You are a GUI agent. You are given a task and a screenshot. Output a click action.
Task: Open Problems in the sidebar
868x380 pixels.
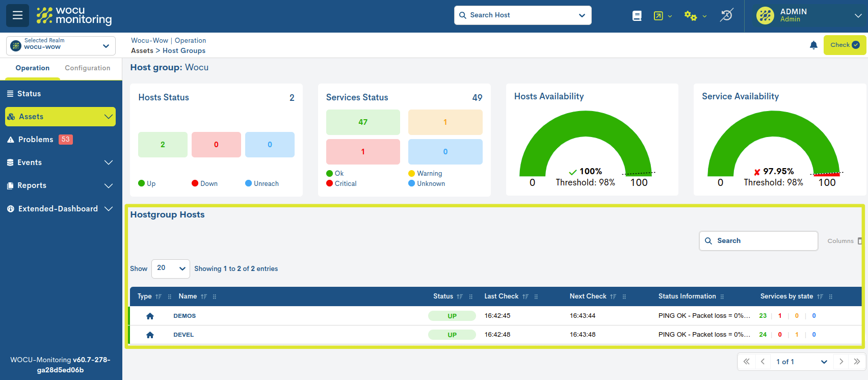[x=36, y=140]
